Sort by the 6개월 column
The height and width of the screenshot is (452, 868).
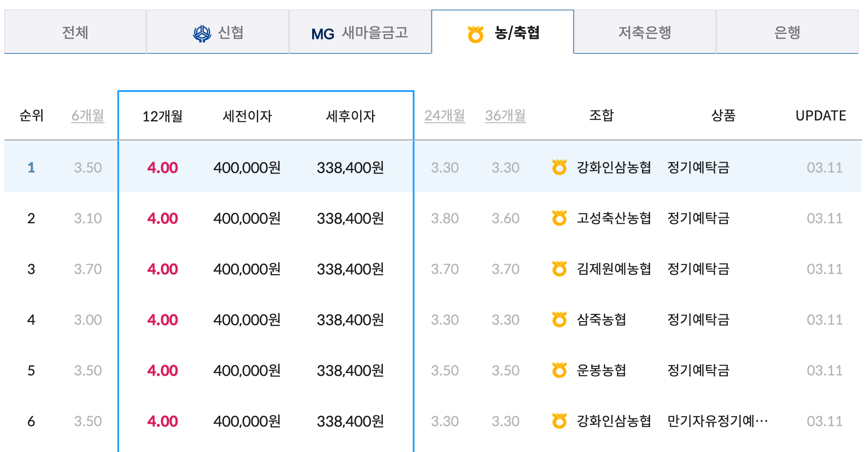[87, 115]
